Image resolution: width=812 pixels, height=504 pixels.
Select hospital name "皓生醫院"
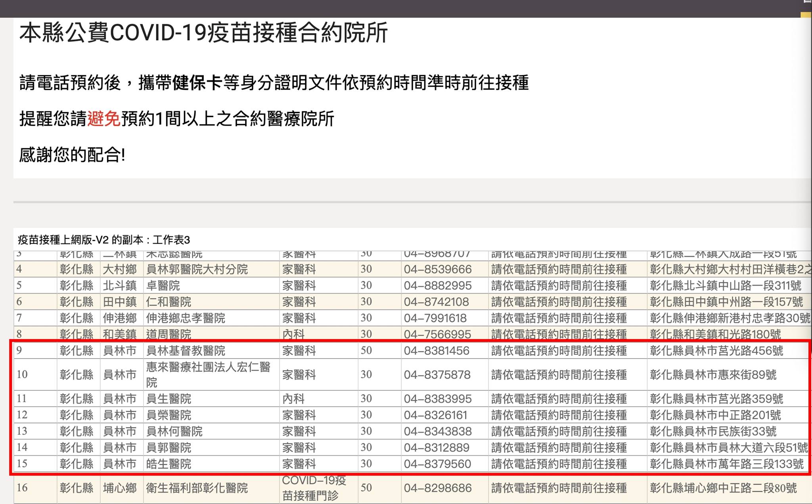point(169,464)
